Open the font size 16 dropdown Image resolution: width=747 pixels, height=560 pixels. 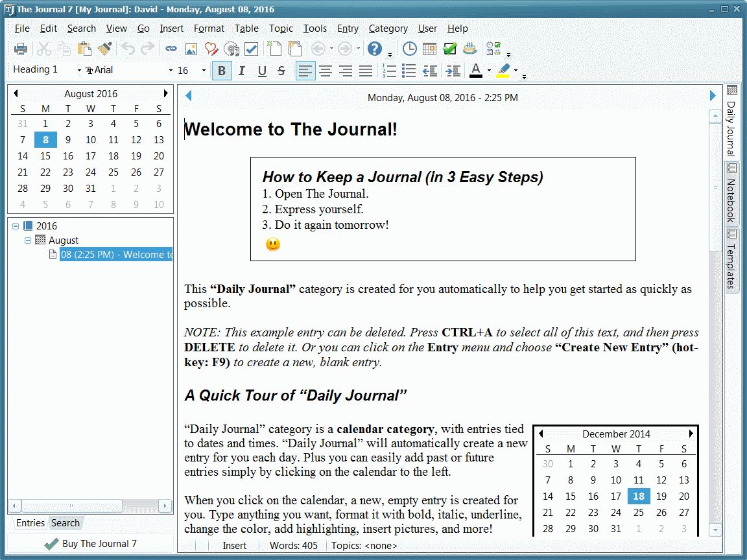(204, 71)
